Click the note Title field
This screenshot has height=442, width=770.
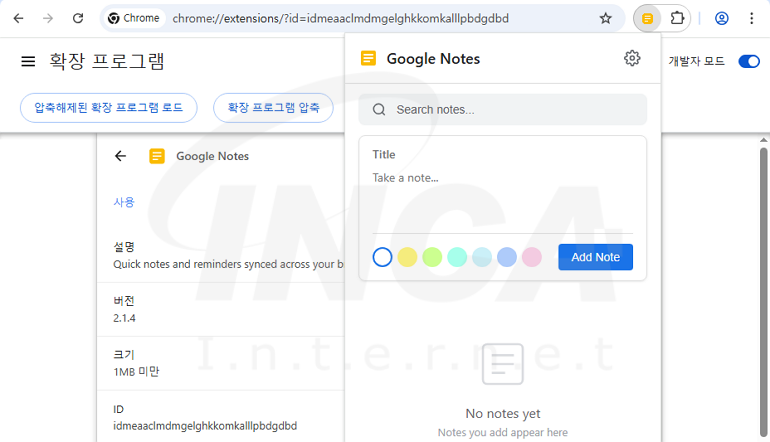point(502,154)
